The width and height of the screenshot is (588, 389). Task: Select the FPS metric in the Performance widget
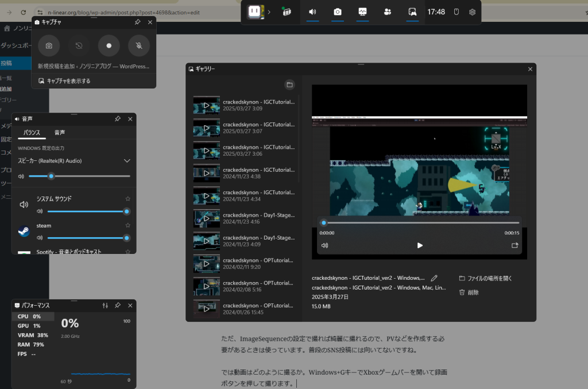(33, 354)
